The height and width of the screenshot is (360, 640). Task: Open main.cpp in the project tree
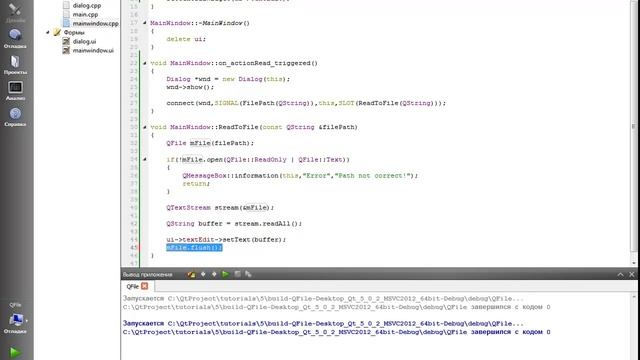tap(85, 14)
